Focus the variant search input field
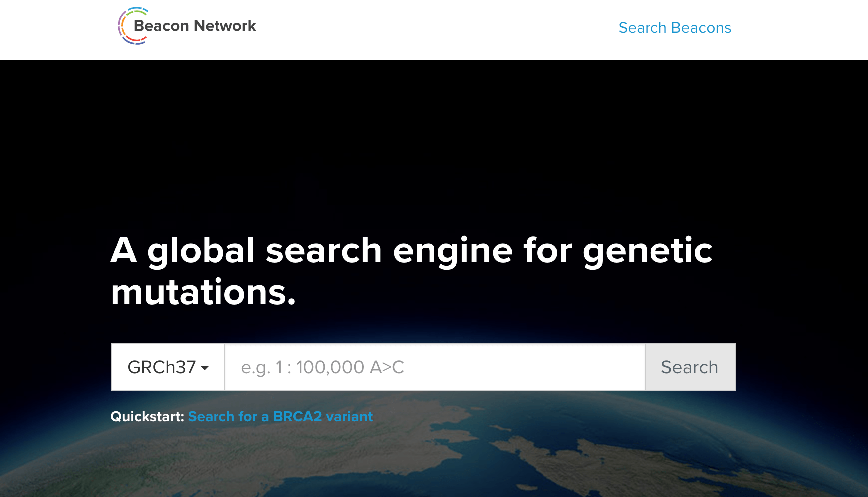This screenshot has height=497, width=868. (x=434, y=367)
